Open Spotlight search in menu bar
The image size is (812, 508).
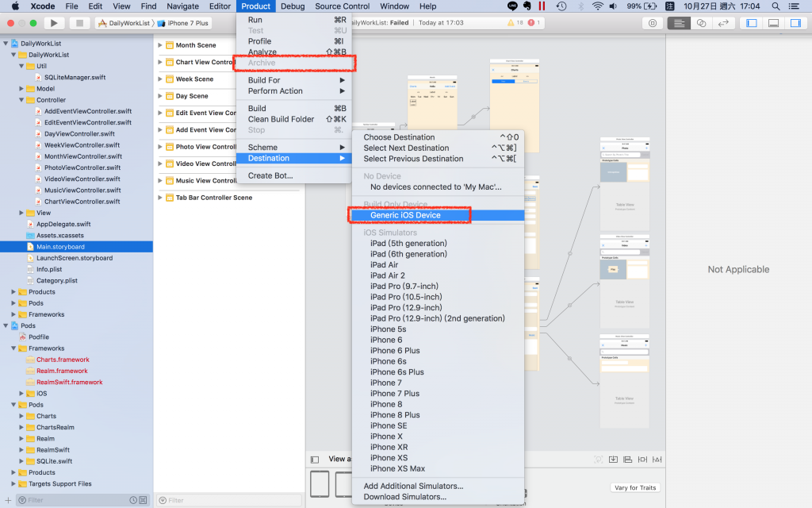pyautogui.click(x=776, y=6)
